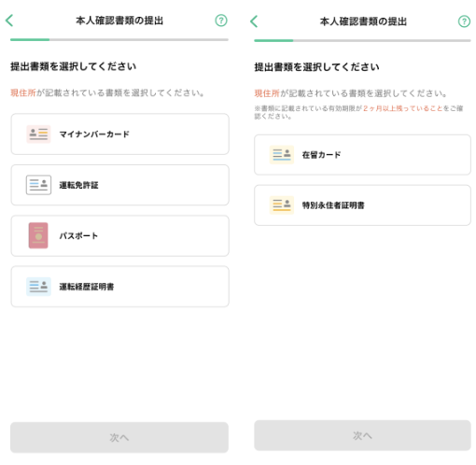
Task: Tap the 運転免許証 license icon
Action: pos(38,185)
